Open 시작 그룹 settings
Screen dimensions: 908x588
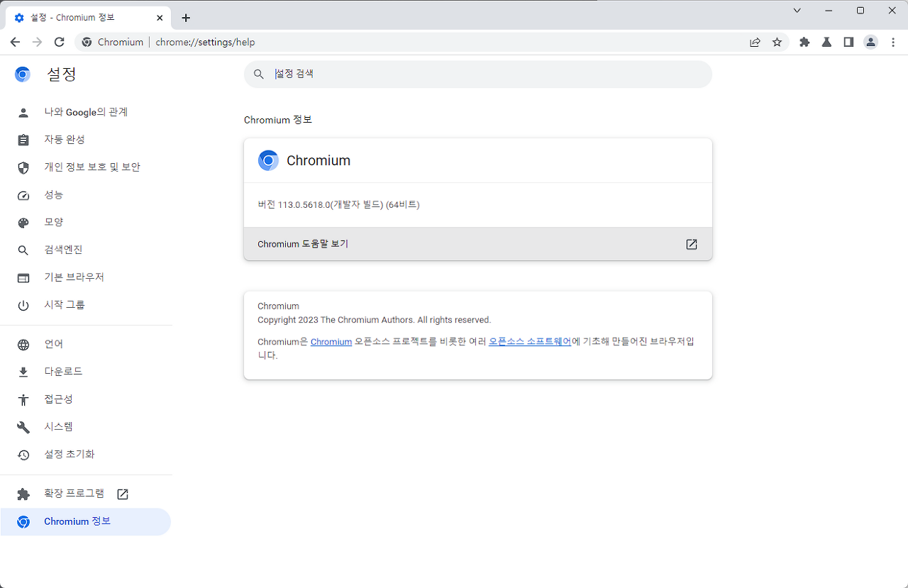(86, 305)
